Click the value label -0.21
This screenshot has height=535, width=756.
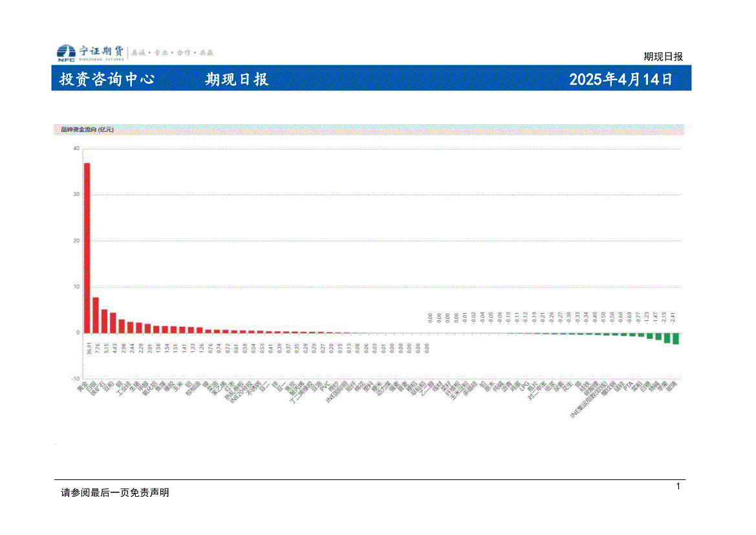click(543, 318)
